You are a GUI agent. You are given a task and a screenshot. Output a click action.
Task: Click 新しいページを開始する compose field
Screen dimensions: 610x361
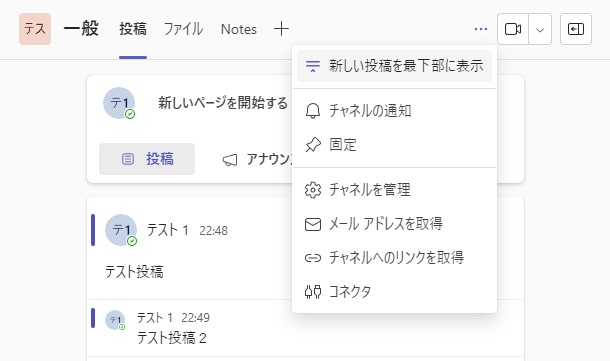coord(223,103)
